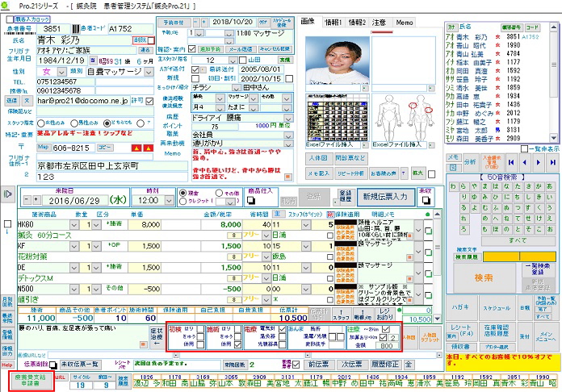This screenshot has height=392, width=562.
Task: Click the 未収伝票一覧 button
Action: point(80,365)
